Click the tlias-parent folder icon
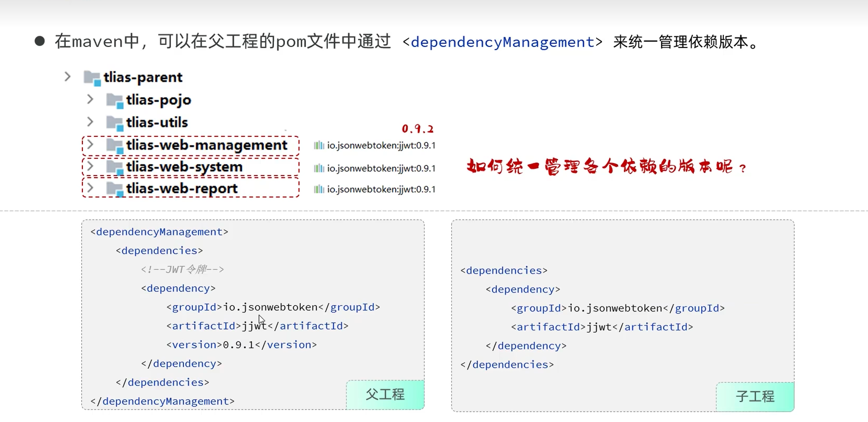The image size is (868, 422). coord(93,78)
